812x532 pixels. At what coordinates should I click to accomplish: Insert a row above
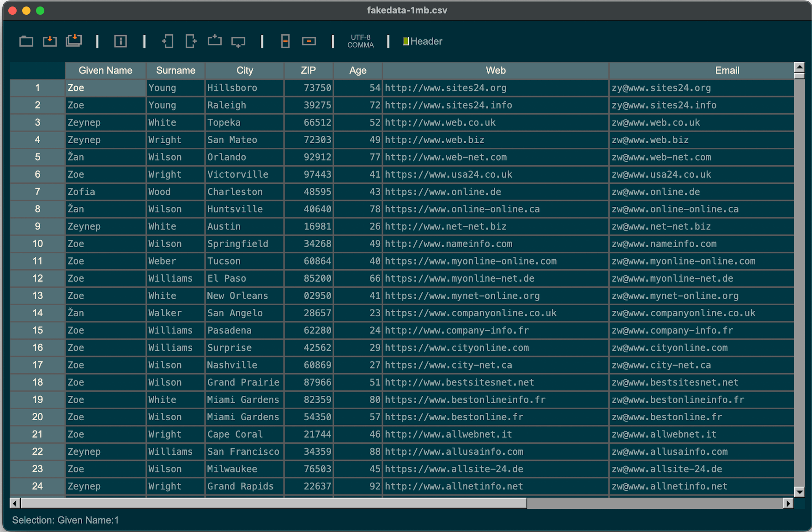[x=215, y=41]
